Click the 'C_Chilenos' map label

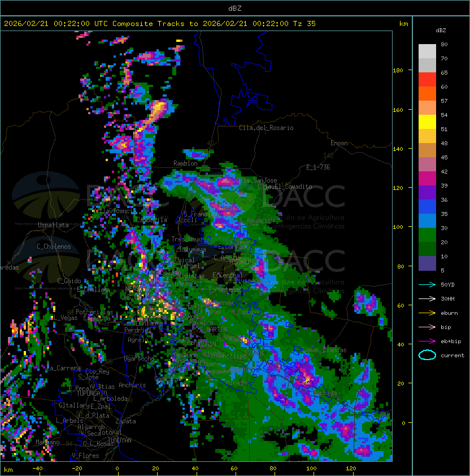pyautogui.click(x=54, y=246)
